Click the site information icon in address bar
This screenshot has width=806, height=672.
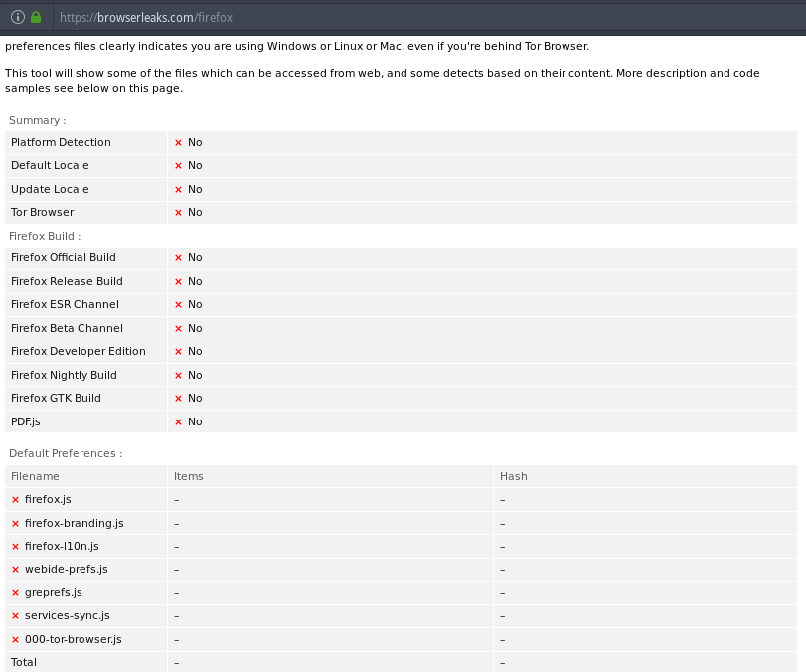[17, 17]
